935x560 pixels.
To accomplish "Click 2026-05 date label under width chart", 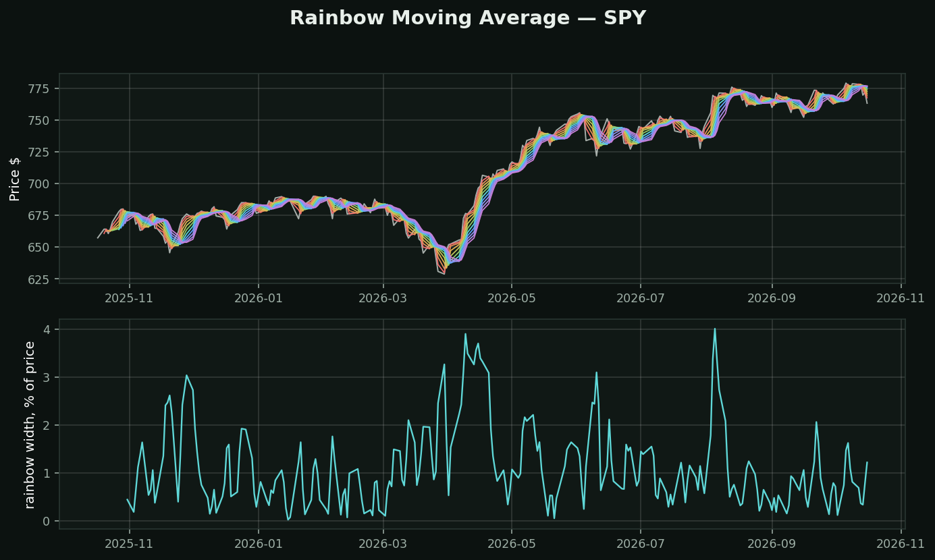I will pos(512,543).
